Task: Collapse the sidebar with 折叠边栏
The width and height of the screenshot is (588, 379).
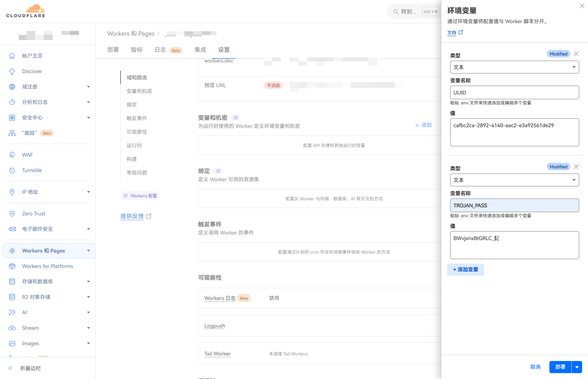Action: coord(30,368)
